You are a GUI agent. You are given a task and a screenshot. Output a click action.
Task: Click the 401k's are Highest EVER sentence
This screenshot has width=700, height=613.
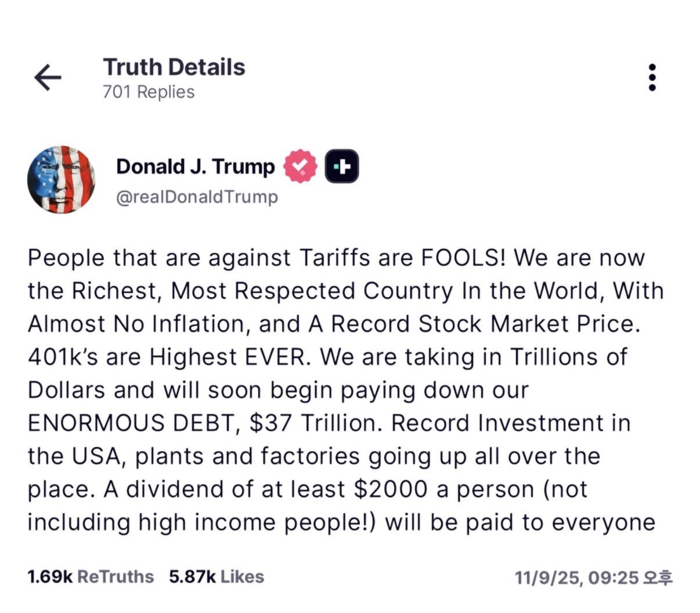[x=165, y=357]
